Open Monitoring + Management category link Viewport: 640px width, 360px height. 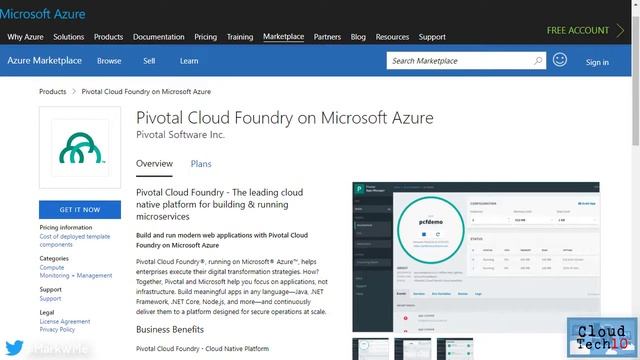pos(76,276)
